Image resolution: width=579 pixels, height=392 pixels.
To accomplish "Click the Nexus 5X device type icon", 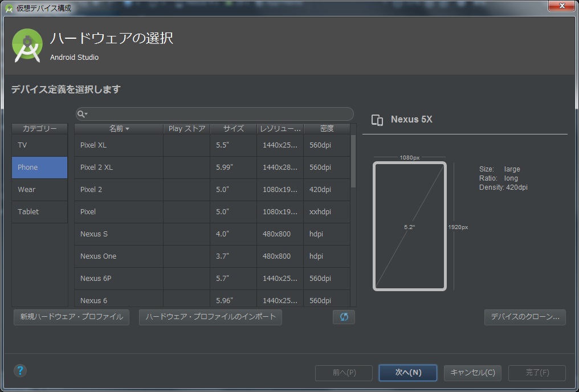I will (377, 120).
